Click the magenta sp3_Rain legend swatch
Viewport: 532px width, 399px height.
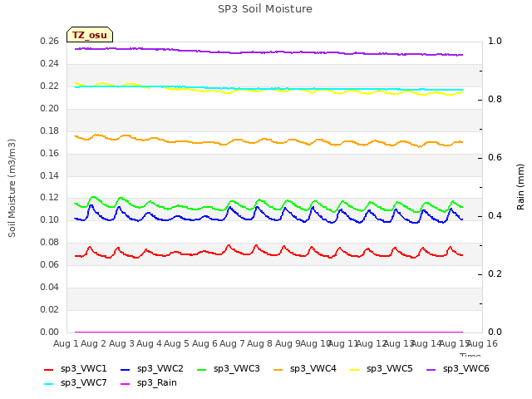pyautogui.click(x=126, y=384)
